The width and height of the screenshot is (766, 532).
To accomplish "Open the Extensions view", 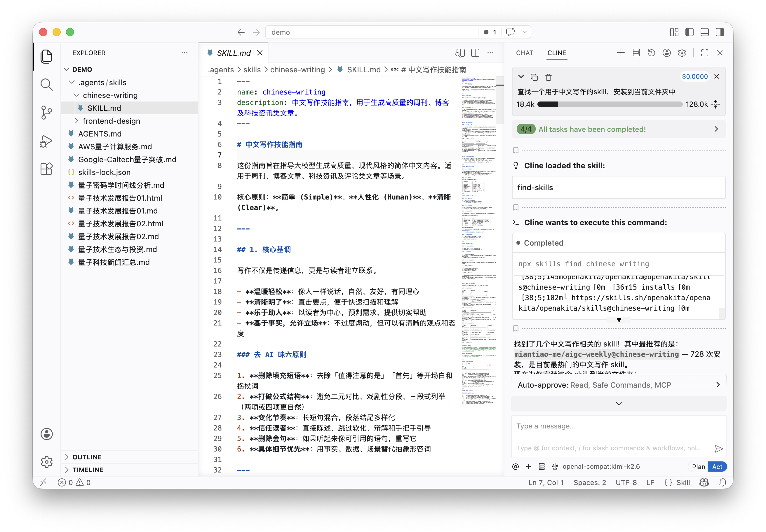I will pos(46,169).
